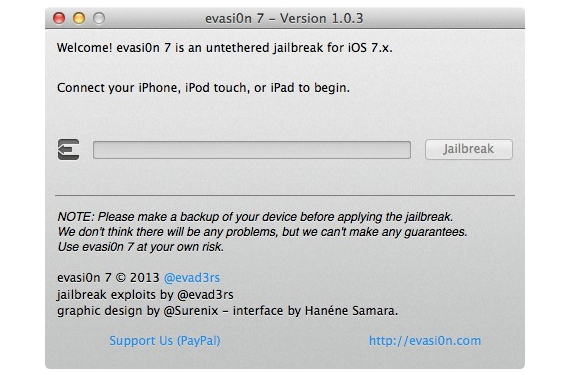Visit the http://evasi0n.com link
Viewport: 570px width, 375px height.
[x=425, y=340]
